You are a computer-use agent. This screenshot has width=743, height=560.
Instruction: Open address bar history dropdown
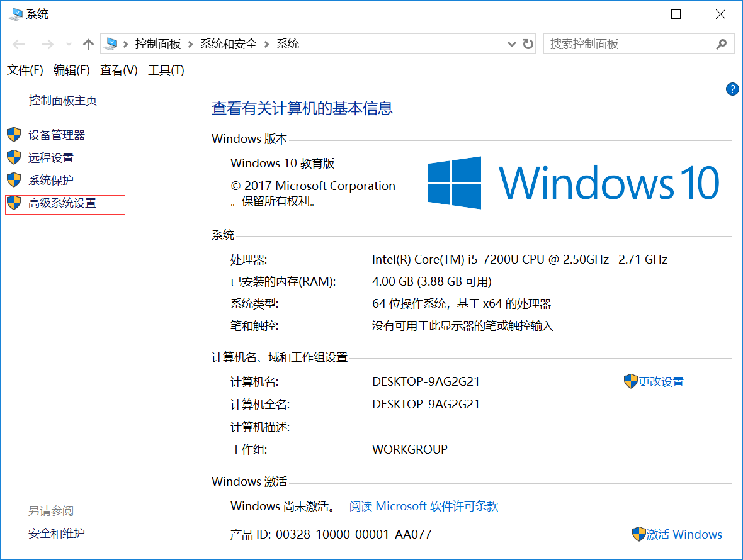click(x=511, y=45)
